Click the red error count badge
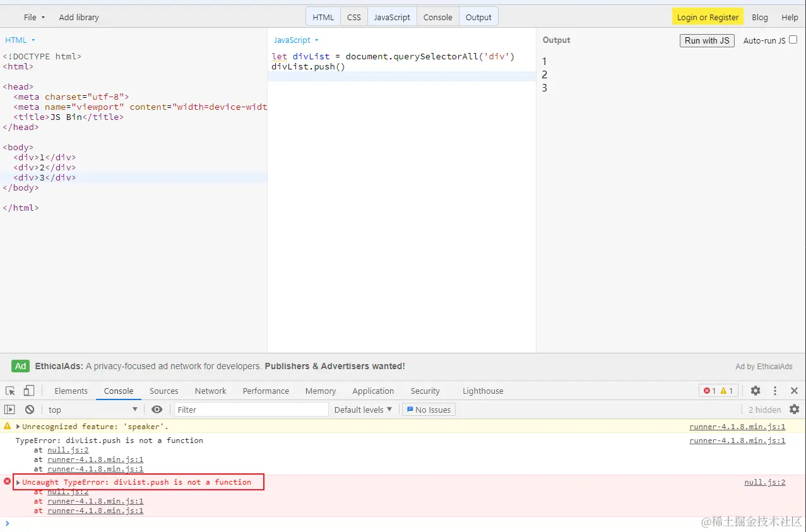 (x=709, y=391)
